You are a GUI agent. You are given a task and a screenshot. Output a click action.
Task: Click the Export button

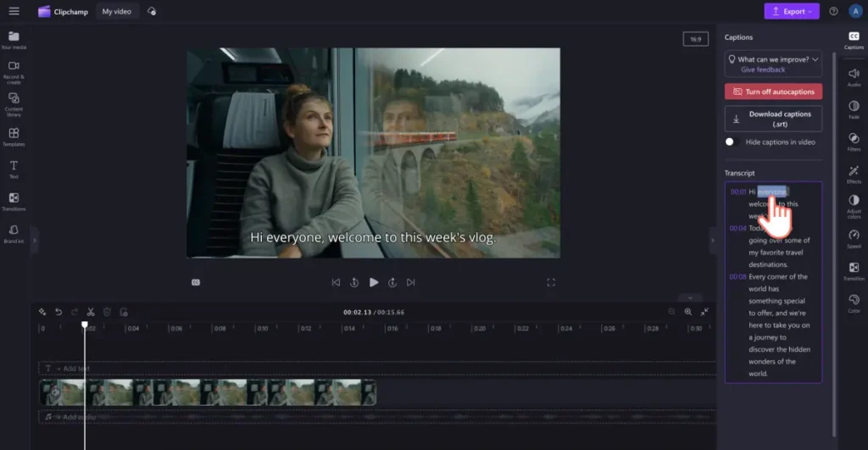pos(792,11)
